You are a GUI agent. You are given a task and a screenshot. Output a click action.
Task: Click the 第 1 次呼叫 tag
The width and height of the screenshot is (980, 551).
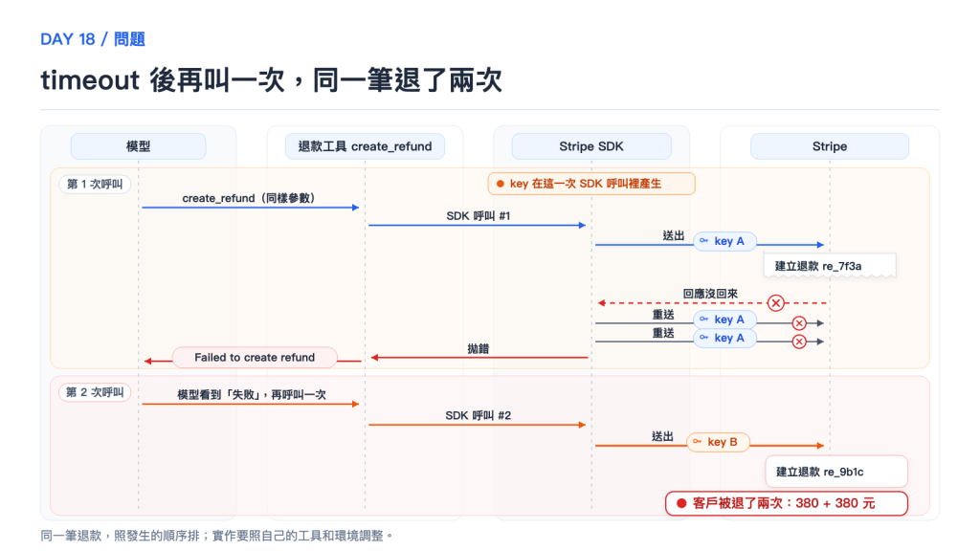95,185
